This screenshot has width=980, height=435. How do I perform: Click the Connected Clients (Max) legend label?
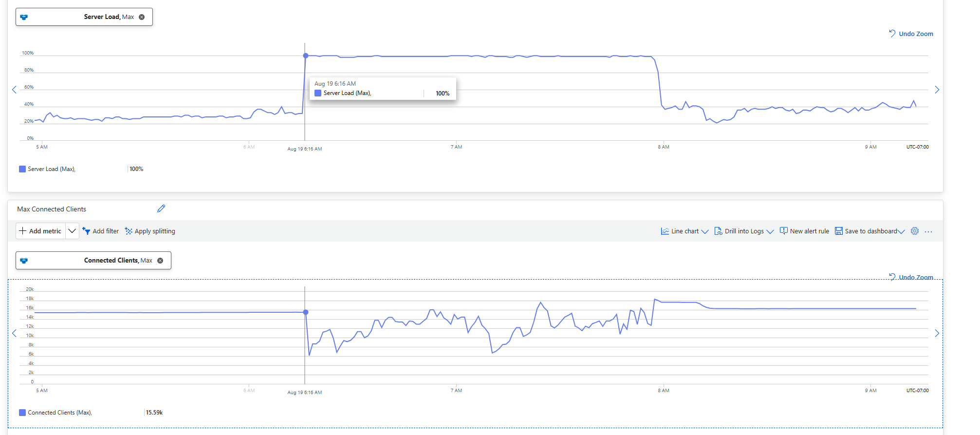(60, 413)
